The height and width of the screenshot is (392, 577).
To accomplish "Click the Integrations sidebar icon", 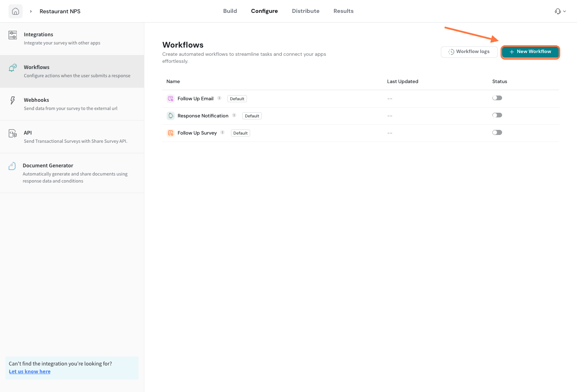I will tap(12, 35).
